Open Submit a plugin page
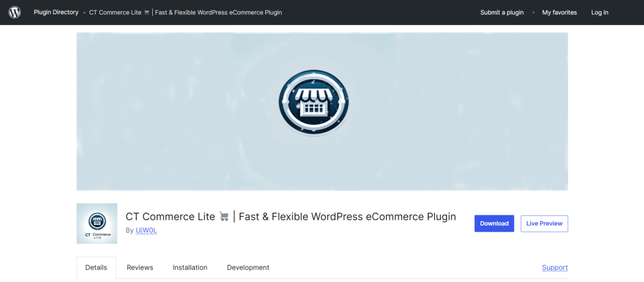This screenshot has width=644, height=282. pos(502,13)
